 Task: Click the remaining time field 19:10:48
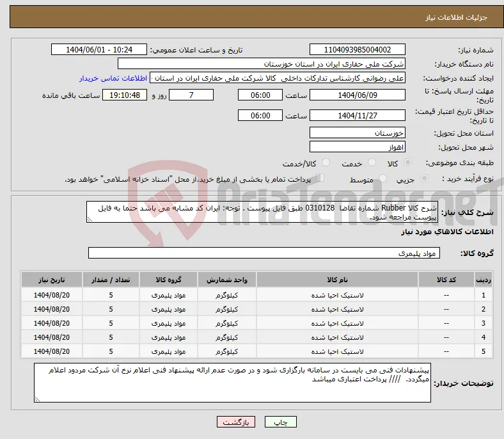click(125, 95)
